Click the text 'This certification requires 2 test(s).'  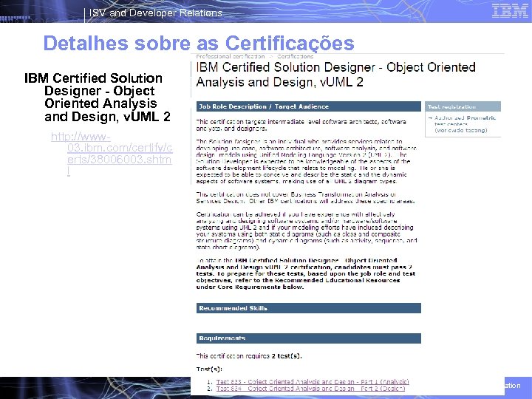(249, 356)
